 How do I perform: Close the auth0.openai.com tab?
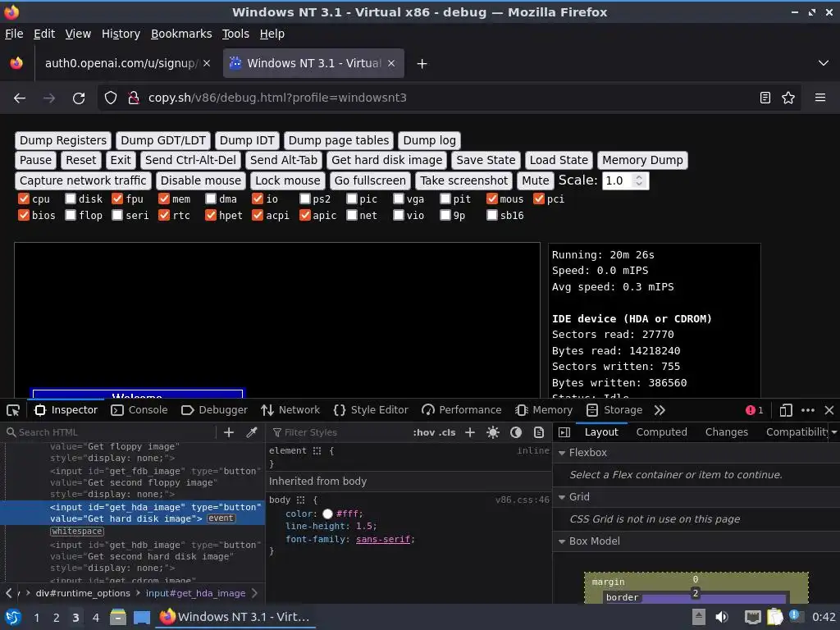pos(207,63)
